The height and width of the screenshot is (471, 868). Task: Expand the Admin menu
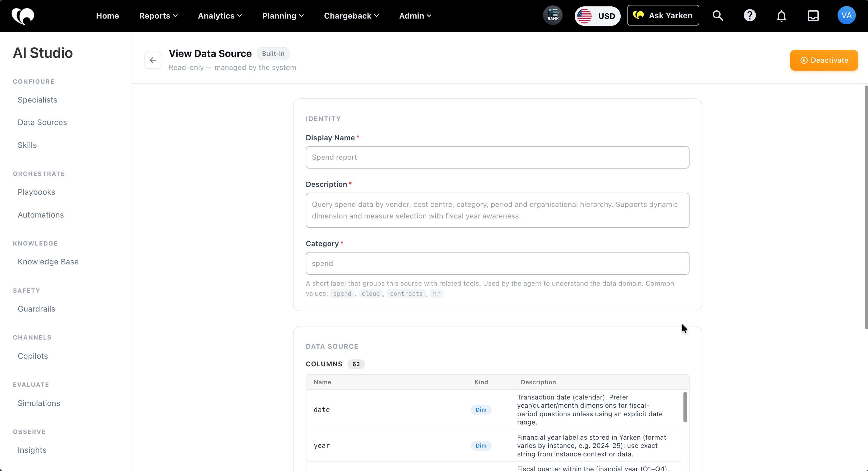tap(415, 16)
